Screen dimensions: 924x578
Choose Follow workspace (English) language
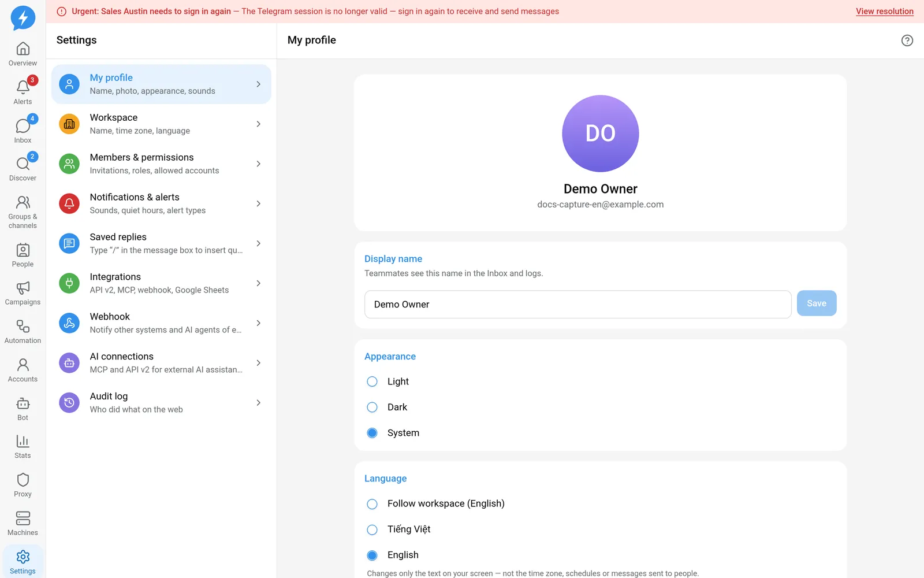click(x=372, y=504)
